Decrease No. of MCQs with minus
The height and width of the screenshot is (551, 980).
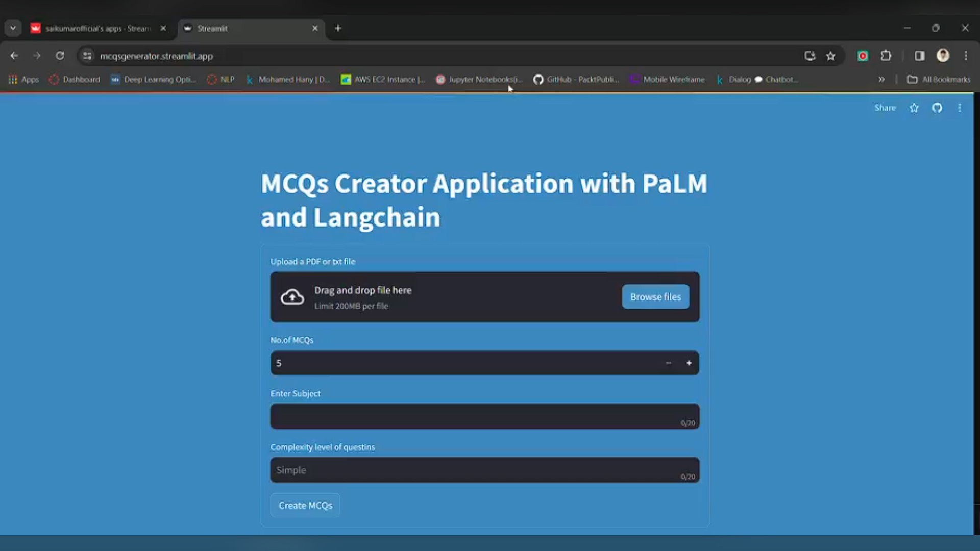coord(668,363)
